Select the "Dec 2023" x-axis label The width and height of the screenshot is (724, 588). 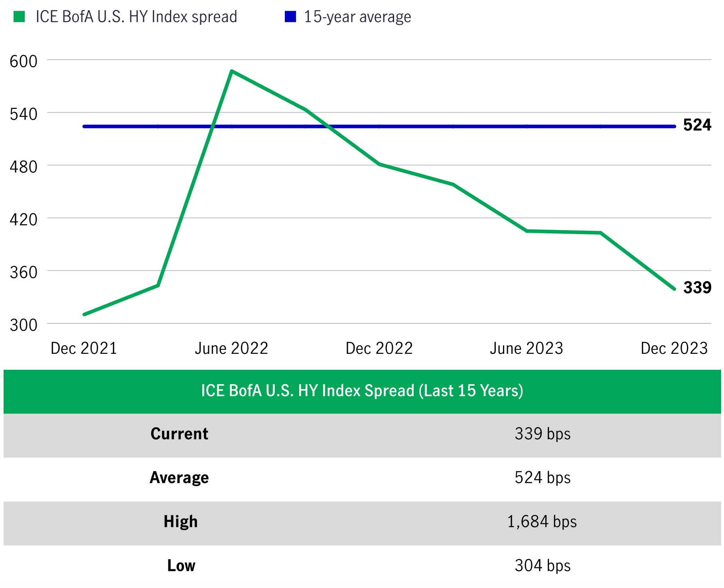tap(674, 348)
